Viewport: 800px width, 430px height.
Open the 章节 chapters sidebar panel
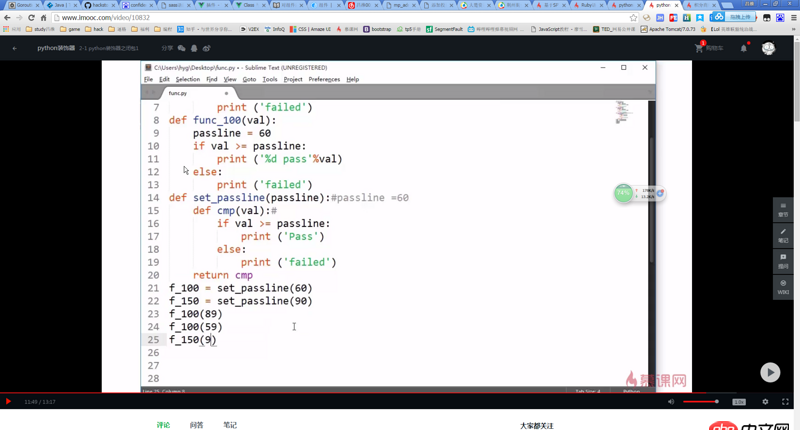[783, 210]
